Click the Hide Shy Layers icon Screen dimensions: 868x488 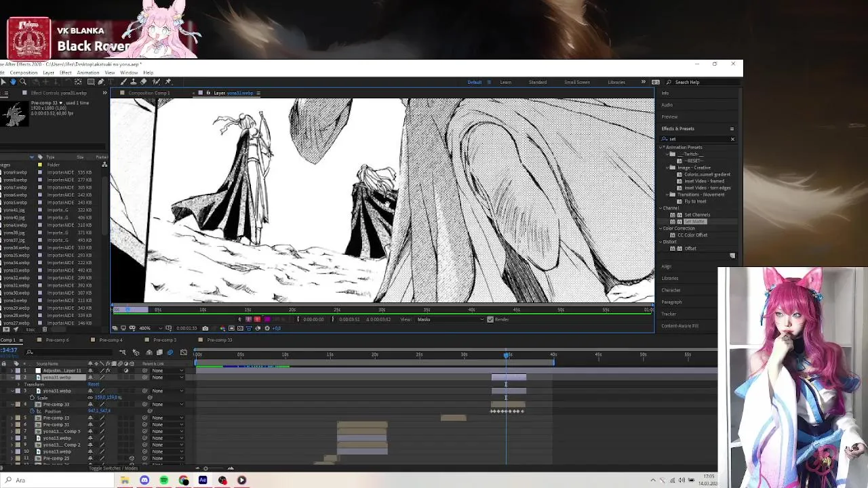pos(149,352)
